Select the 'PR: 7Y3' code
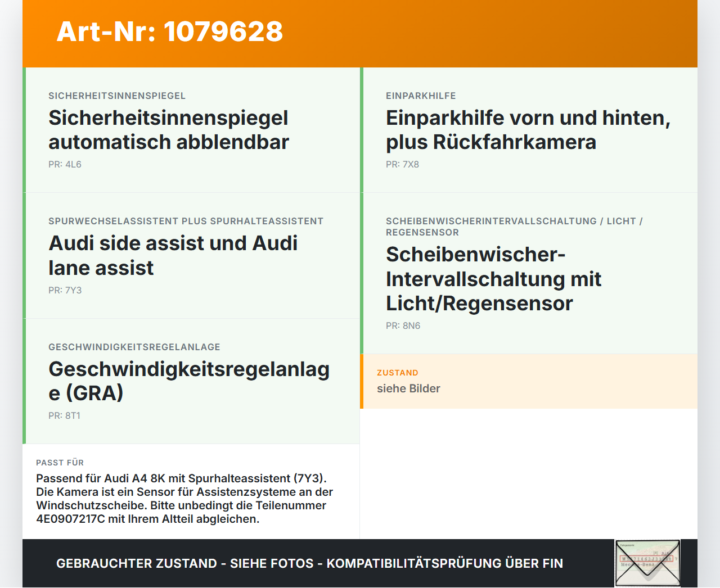Viewport: 720px width, 588px height. 65,291
